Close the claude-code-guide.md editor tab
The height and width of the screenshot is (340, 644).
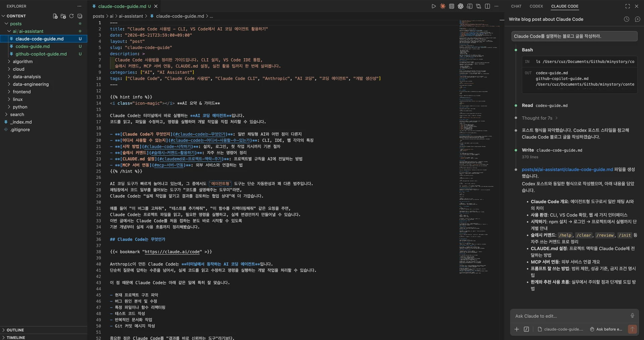156,6
